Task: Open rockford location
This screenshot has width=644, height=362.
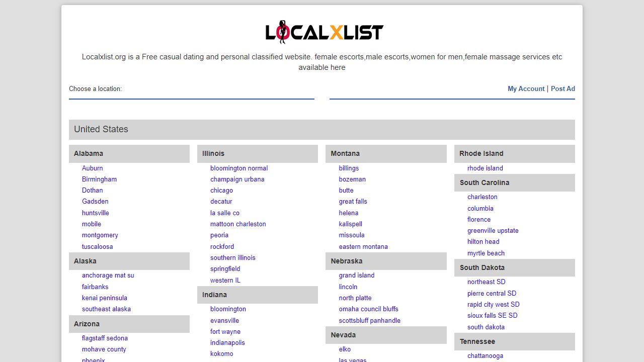Action: point(222,246)
